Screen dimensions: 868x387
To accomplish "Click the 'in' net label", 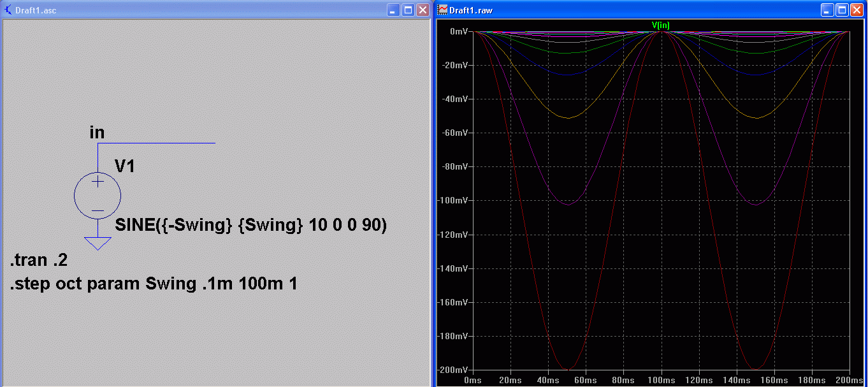I will click(x=97, y=133).
